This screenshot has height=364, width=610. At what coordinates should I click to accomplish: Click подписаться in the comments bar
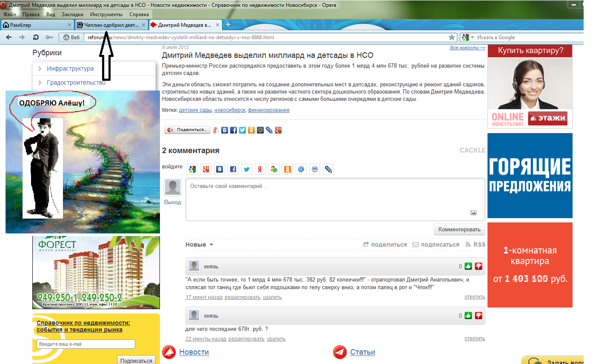(x=436, y=245)
